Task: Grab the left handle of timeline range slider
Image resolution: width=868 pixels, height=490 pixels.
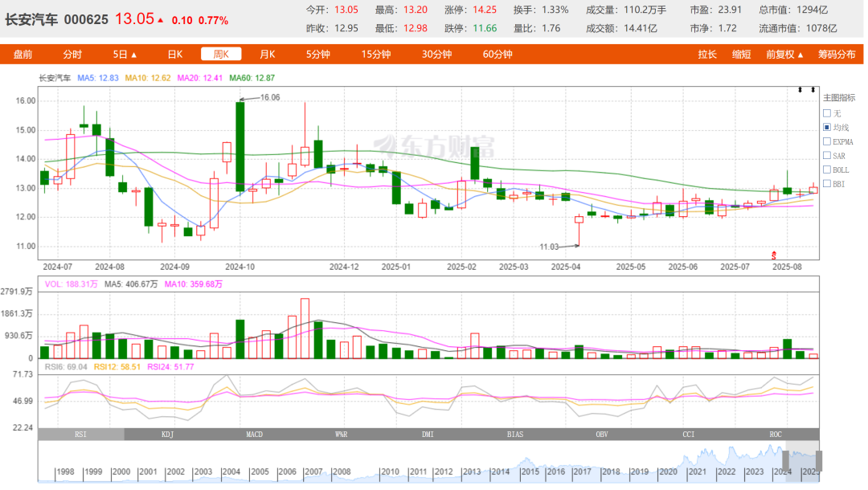Action: coord(785,461)
